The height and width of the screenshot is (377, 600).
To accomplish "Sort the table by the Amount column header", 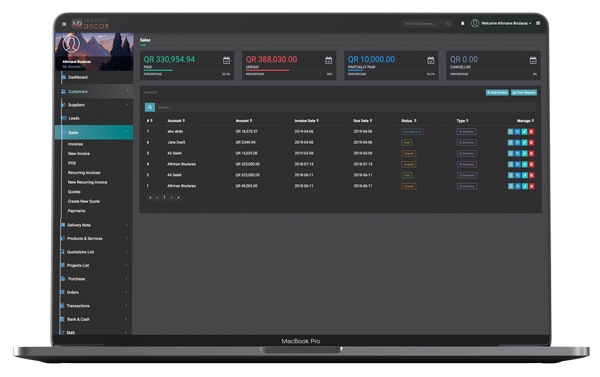I will 243,121.
